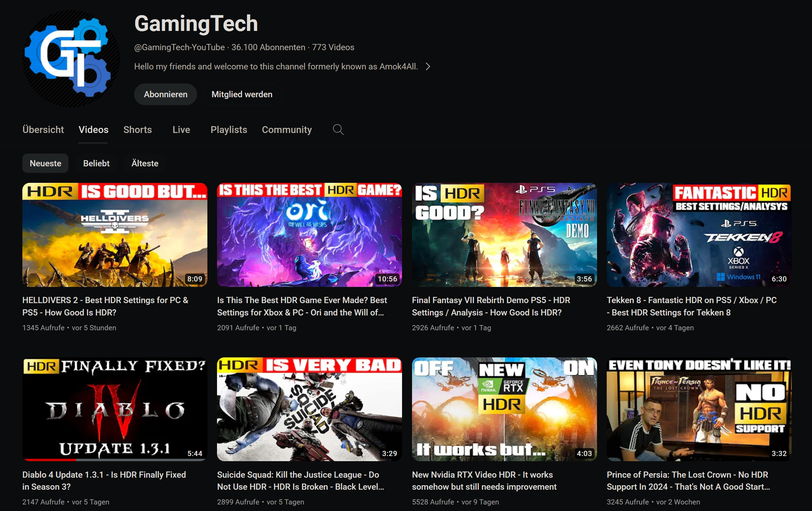Screen dimensions: 812x511
Task: Click the Mitglied werden button
Action: [242, 94]
